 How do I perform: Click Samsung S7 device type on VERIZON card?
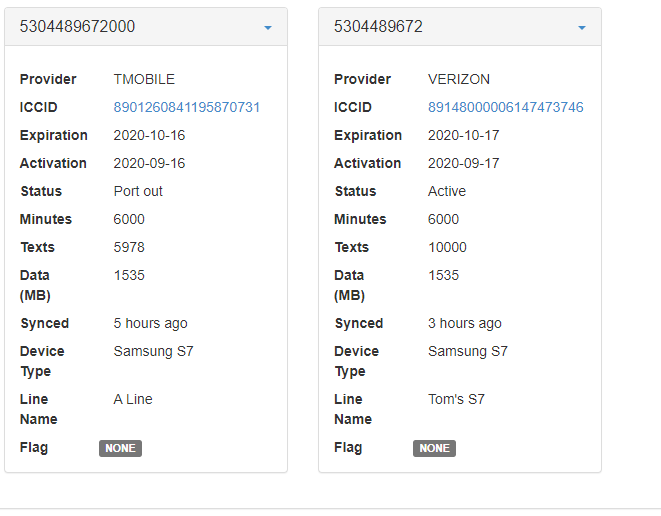468,351
